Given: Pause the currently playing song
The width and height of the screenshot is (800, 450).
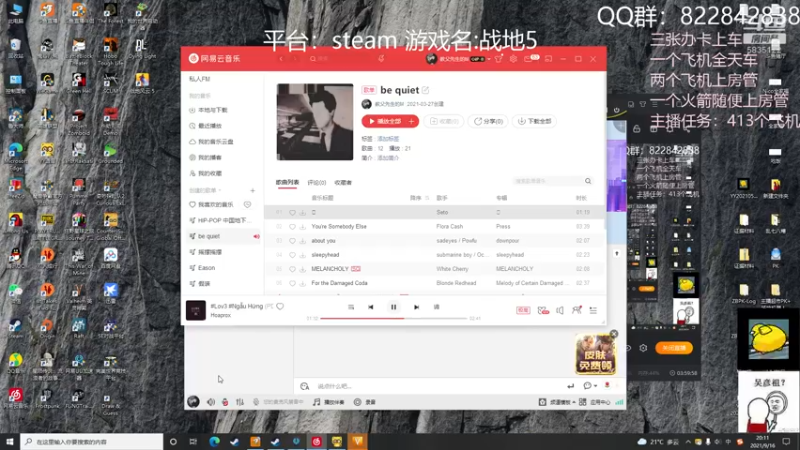Looking at the screenshot, I should (x=393, y=307).
